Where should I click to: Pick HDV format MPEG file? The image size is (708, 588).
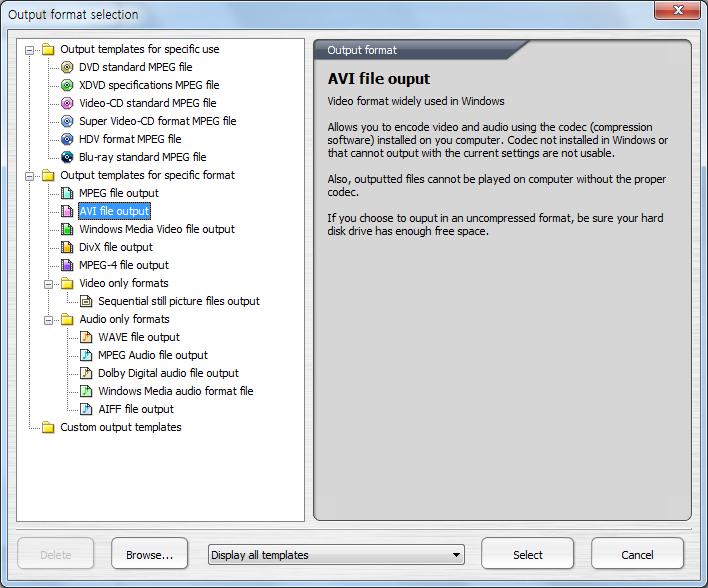[x=130, y=139]
